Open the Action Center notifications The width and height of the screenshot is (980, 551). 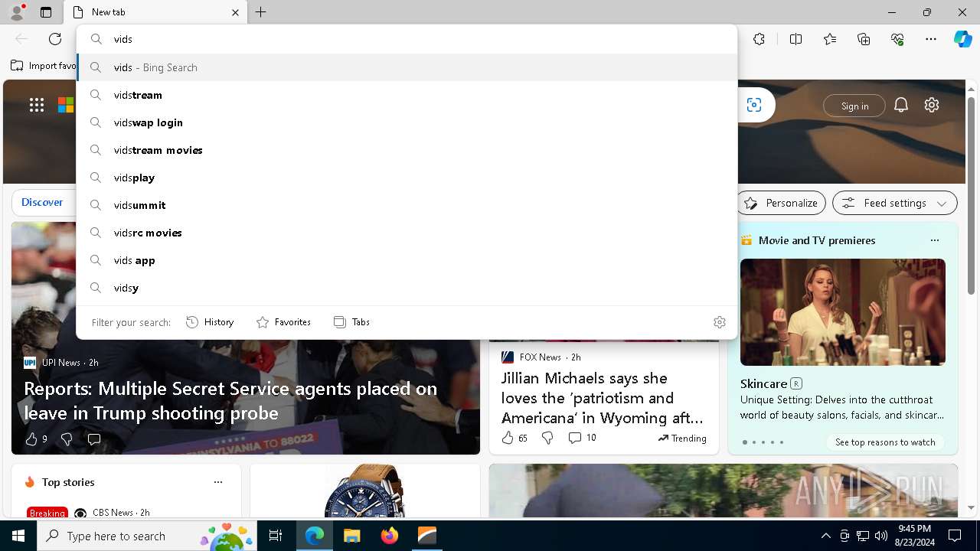pos(955,536)
